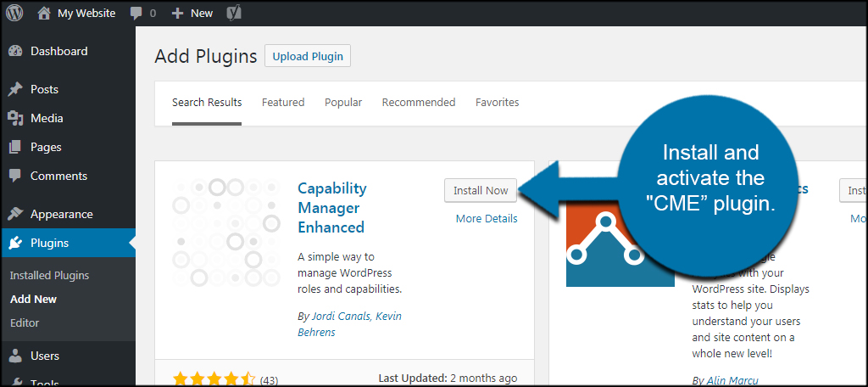Switch to Recommended tab

[419, 103]
